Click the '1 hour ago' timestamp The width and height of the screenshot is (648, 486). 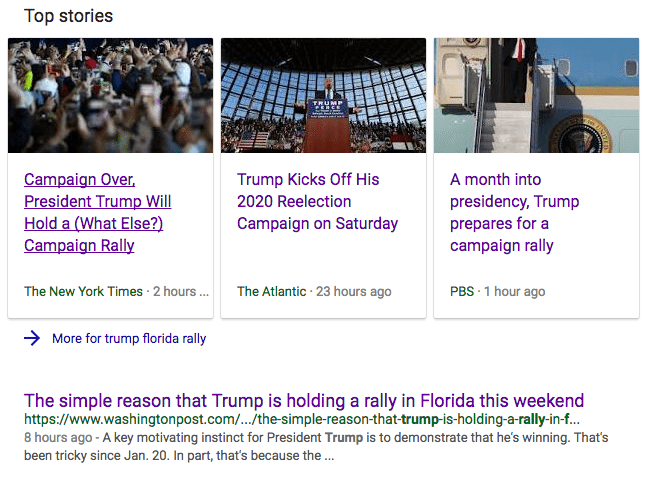click(514, 292)
